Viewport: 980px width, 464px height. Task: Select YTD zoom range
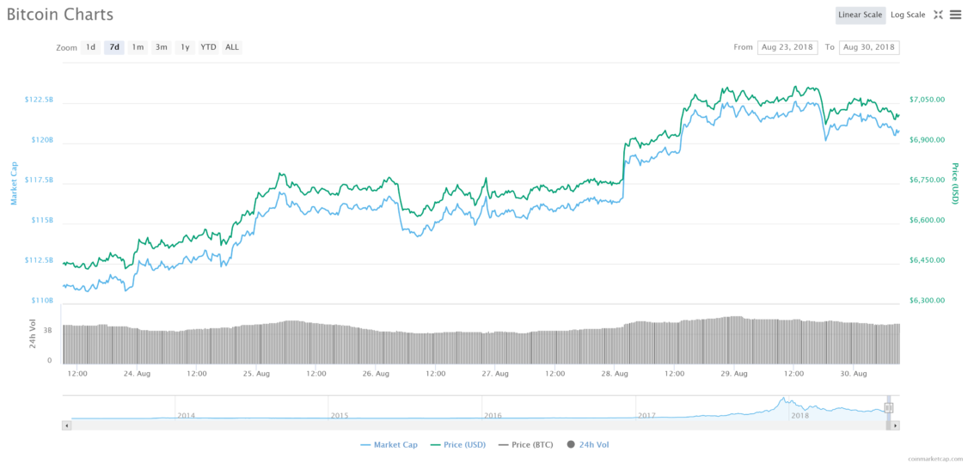(x=208, y=47)
